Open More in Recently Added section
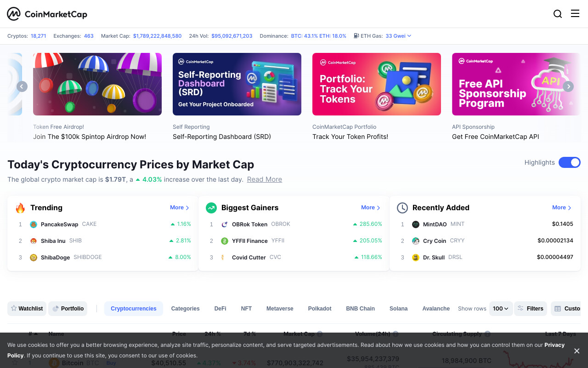Screen dimensions: 588x368 (x=562, y=208)
